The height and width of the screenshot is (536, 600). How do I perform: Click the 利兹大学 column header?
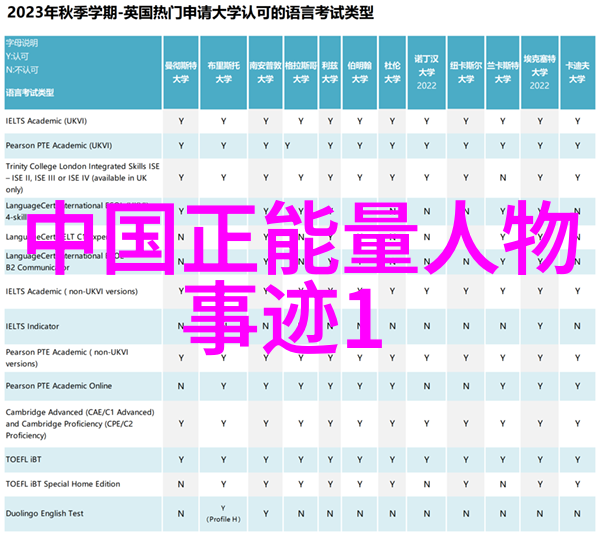tap(330, 73)
